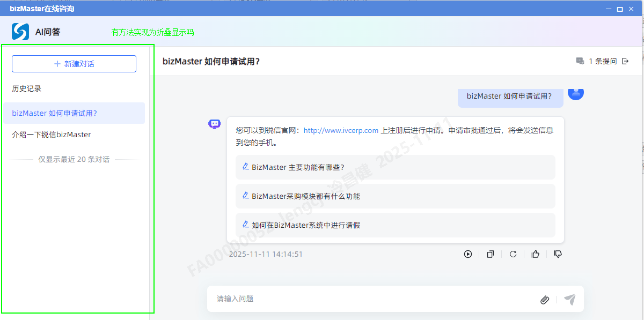The image size is (644, 320).
Task: Click the play audio icon under the answer
Action: coord(468,254)
